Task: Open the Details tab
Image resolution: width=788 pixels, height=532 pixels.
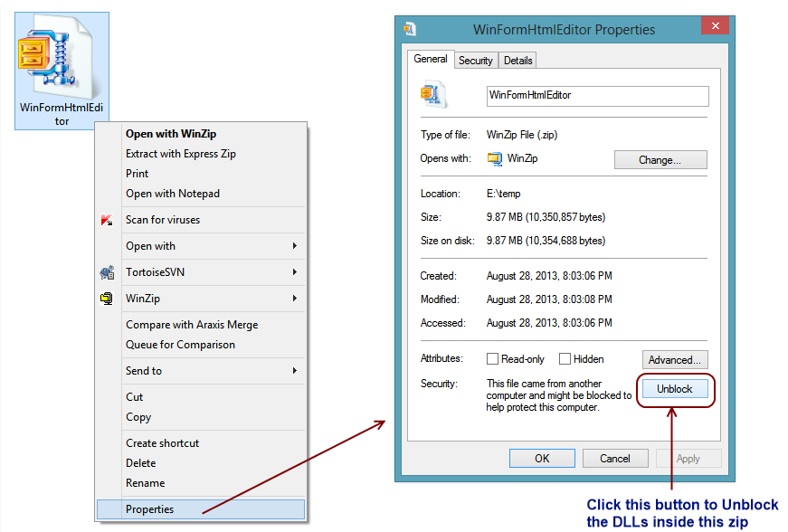Action: 517,61
